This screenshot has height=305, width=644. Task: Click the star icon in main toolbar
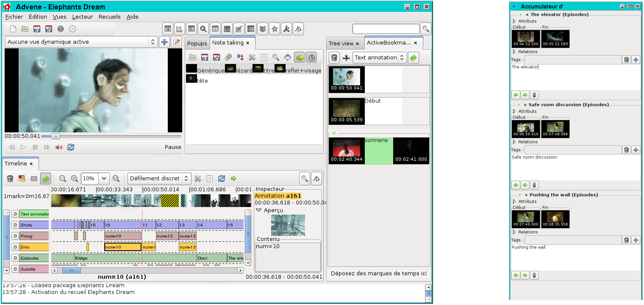[275, 29]
